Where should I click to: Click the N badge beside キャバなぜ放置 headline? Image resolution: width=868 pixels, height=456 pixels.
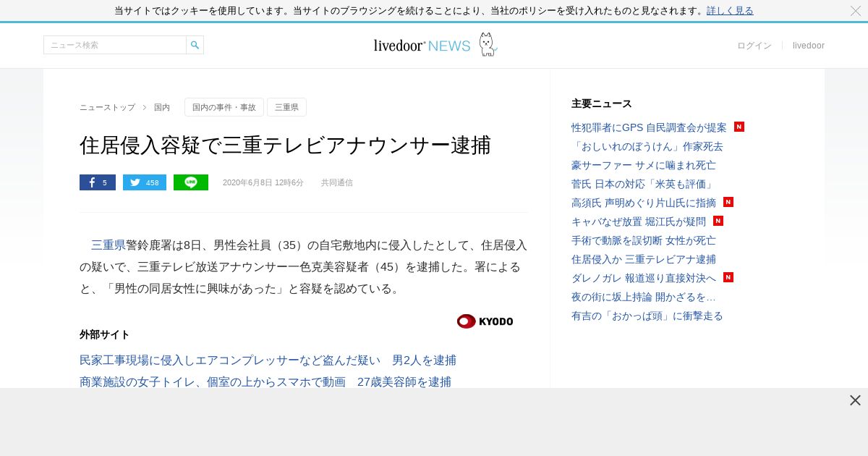pyautogui.click(x=718, y=221)
